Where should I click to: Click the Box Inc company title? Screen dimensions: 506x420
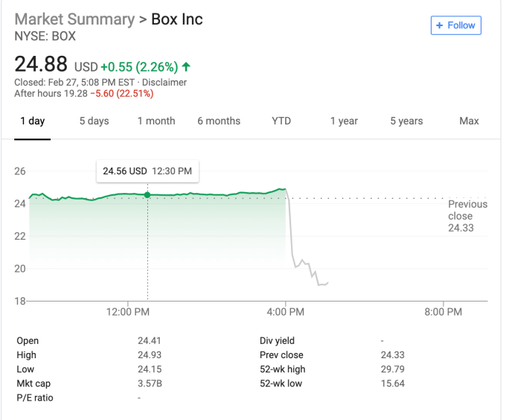tap(177, 19)
